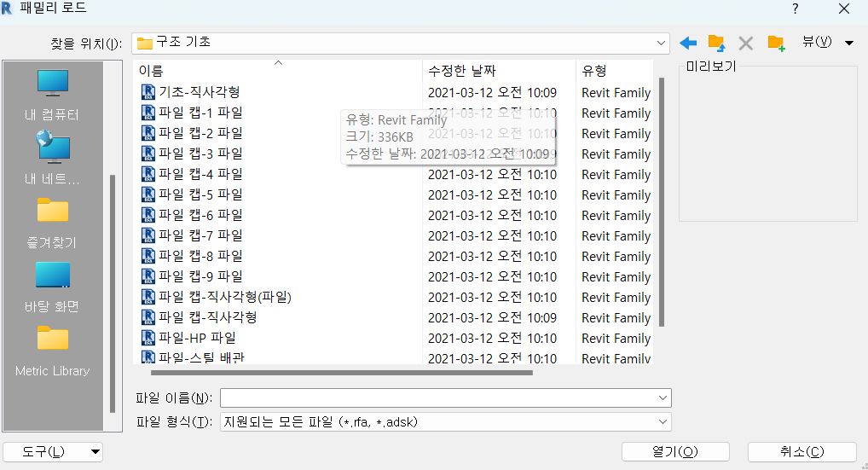Viewport: 868px width, 470px height.
Task: Select file name 파일-스틸 배관
Action: [201, 357]
